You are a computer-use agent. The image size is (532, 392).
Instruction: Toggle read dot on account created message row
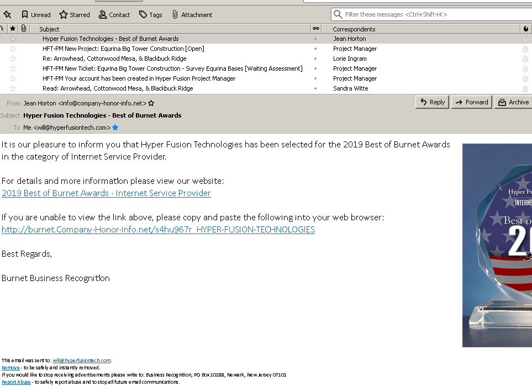tap(315, 78)
